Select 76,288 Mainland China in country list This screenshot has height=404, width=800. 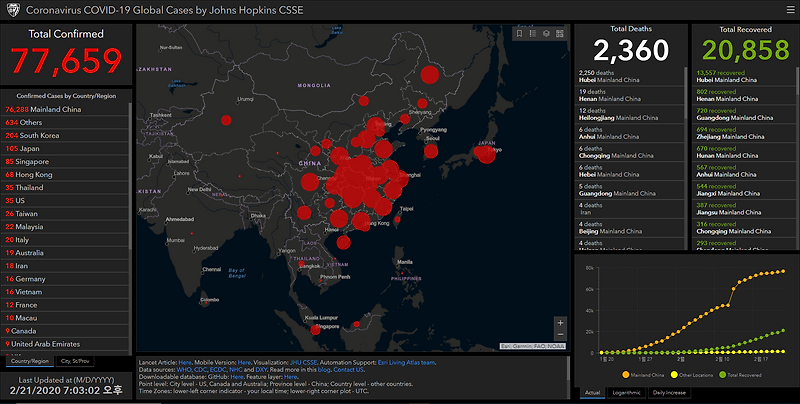(67, 109)
